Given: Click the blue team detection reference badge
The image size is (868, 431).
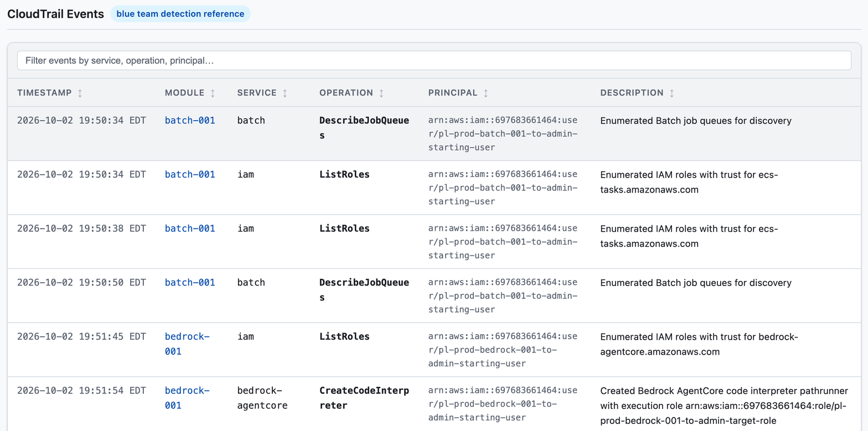Looking at the screenshot, I should 180,14.
